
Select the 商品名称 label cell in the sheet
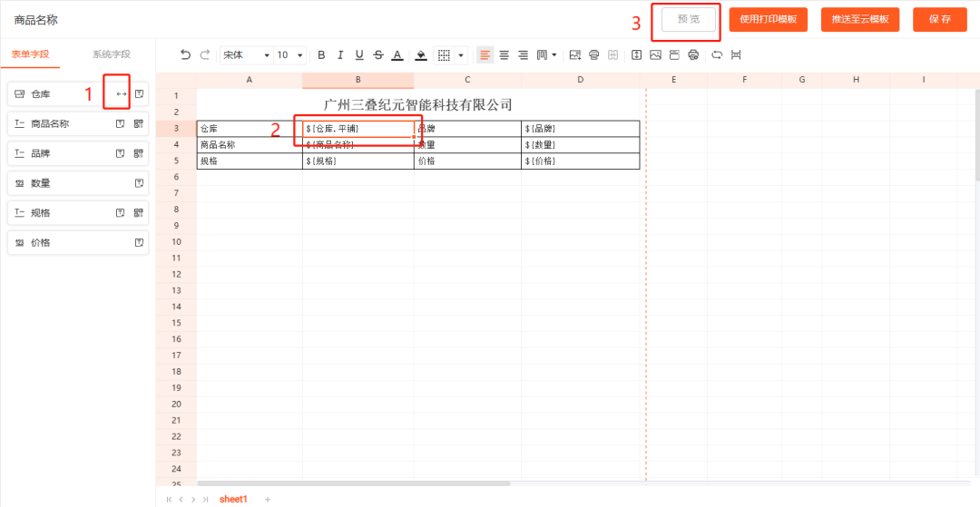250,145
